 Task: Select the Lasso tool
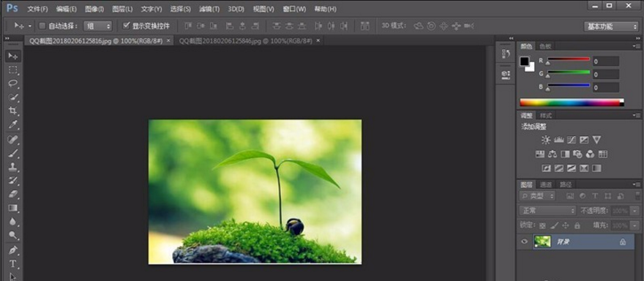coord(13,83)
